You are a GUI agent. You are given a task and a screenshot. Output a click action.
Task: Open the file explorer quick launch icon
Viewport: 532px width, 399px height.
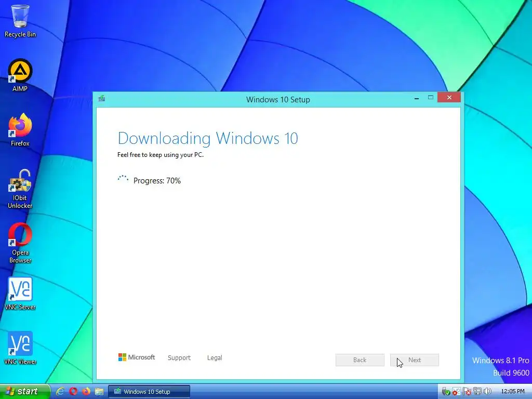(99, 392)
